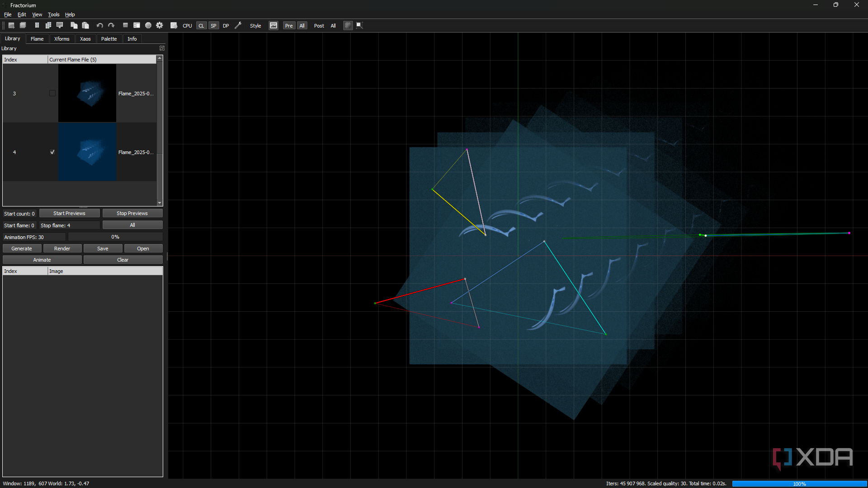Toggle the image display icon after Style
This screenshot has height=488, width=868.
tap(274, 26)
